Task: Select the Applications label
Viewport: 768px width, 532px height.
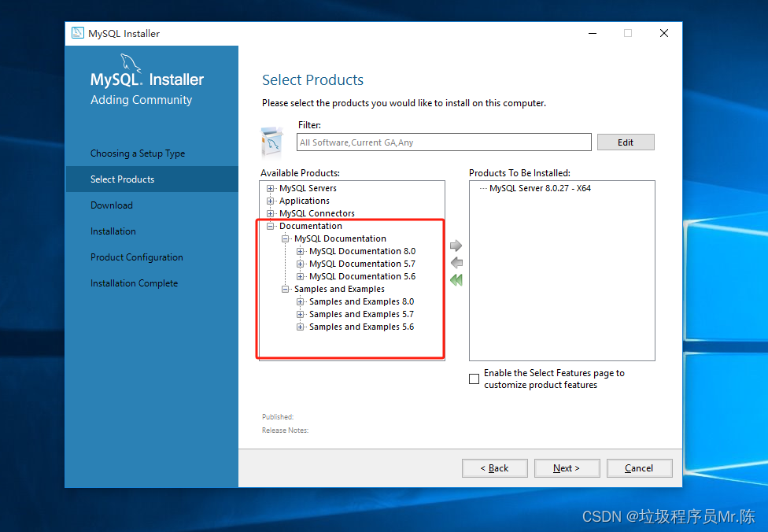Action: pyautogui.click(x=305, y=201)
